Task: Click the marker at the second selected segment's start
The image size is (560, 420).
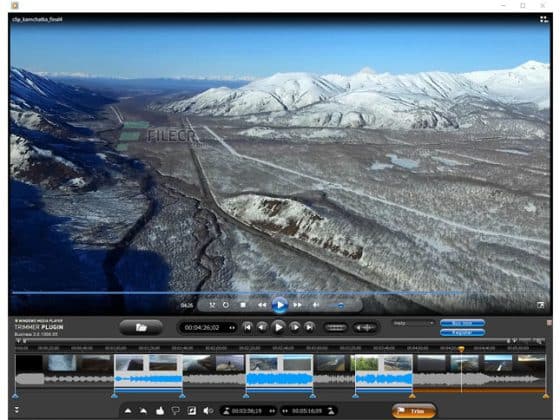Action: [x=246, y=396]
